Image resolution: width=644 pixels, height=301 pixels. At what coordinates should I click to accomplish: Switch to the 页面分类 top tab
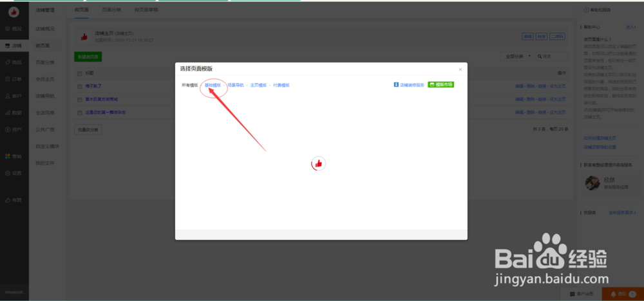[x=111, y=10]
